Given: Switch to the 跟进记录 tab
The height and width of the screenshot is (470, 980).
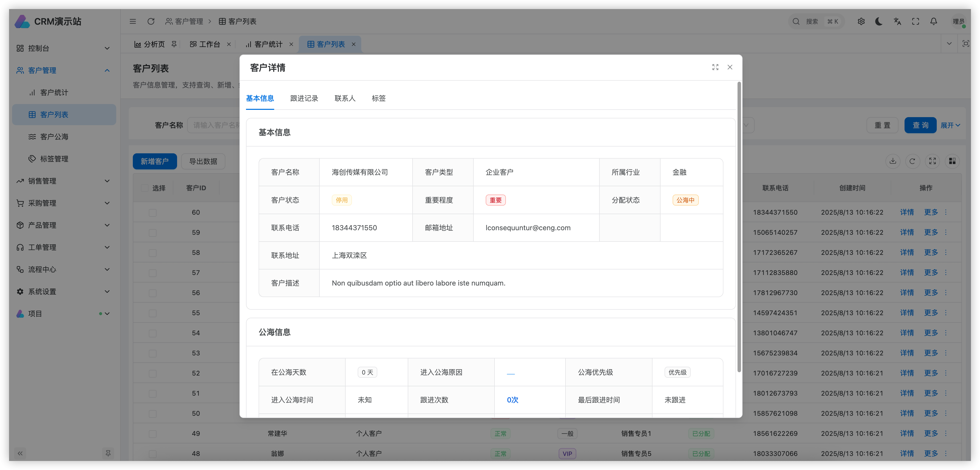Looking at the screenshot, I should coord(304,98).
